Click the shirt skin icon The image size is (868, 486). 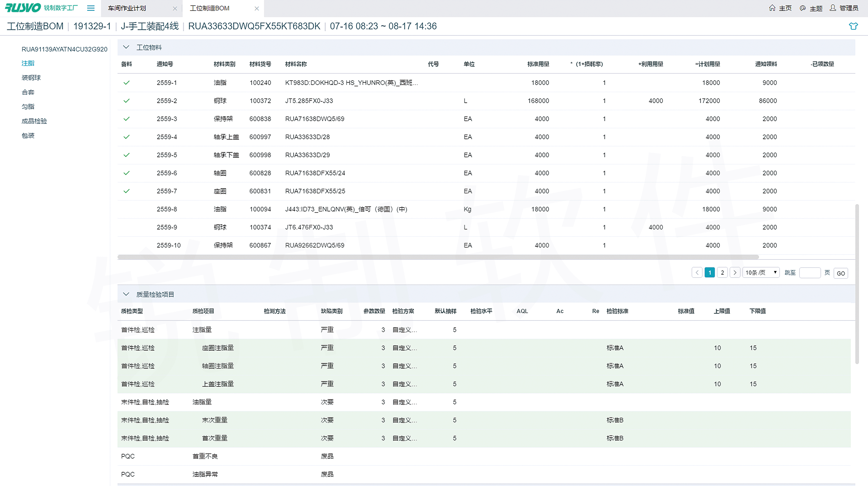(x=853, y=26)
